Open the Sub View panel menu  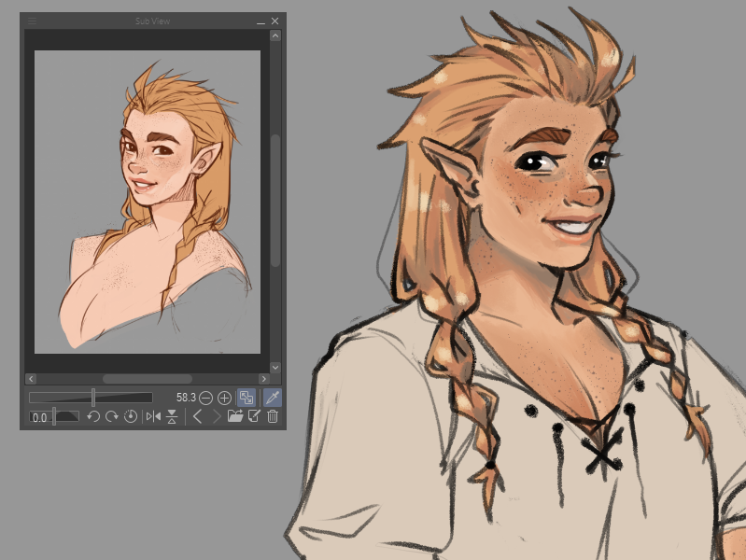pyautogui.click(x=33, y=21)
